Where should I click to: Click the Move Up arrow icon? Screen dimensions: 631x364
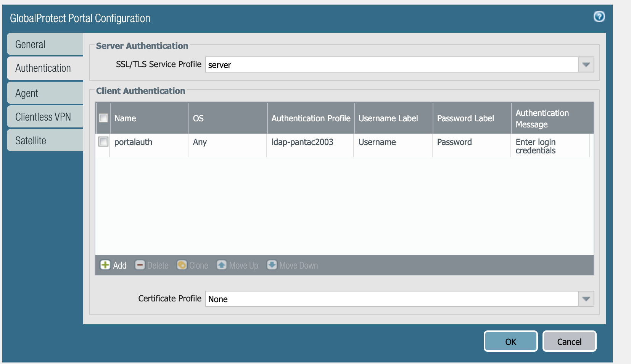point(222,265)
